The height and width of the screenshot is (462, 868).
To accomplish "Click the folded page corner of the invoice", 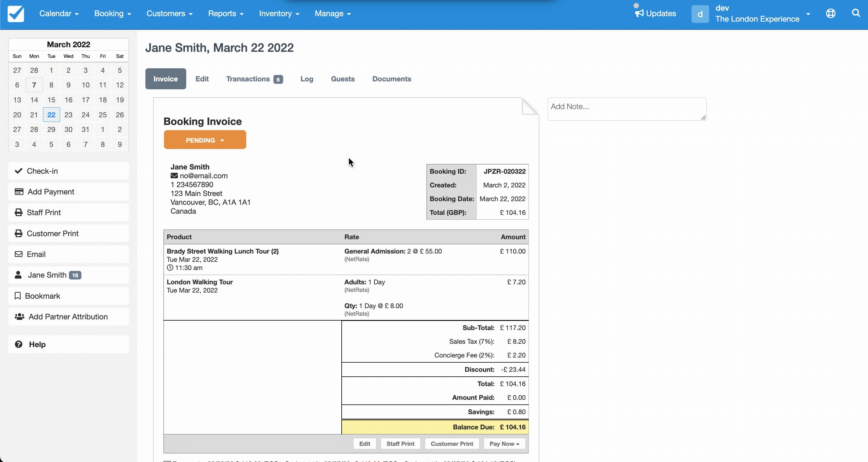I will 530,106.
